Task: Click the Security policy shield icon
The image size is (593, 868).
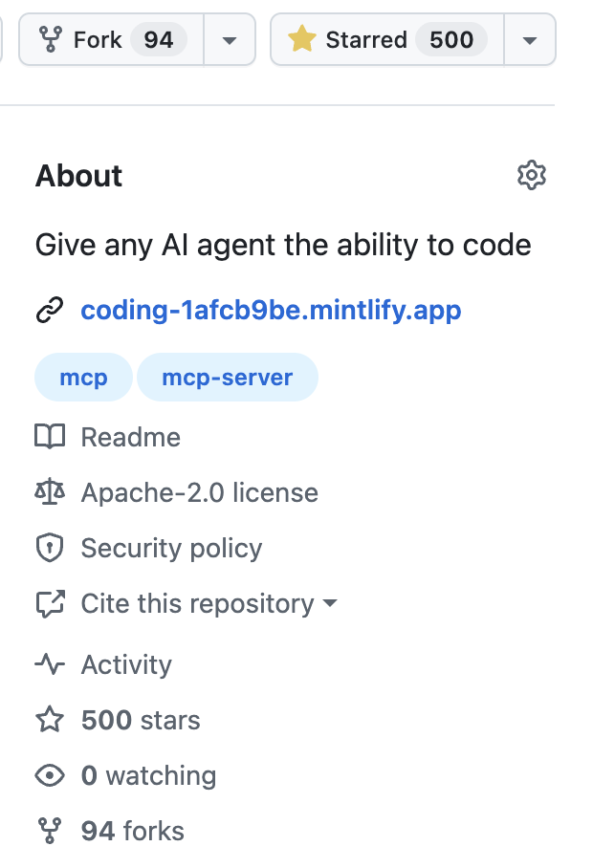Action: (50, 548)
